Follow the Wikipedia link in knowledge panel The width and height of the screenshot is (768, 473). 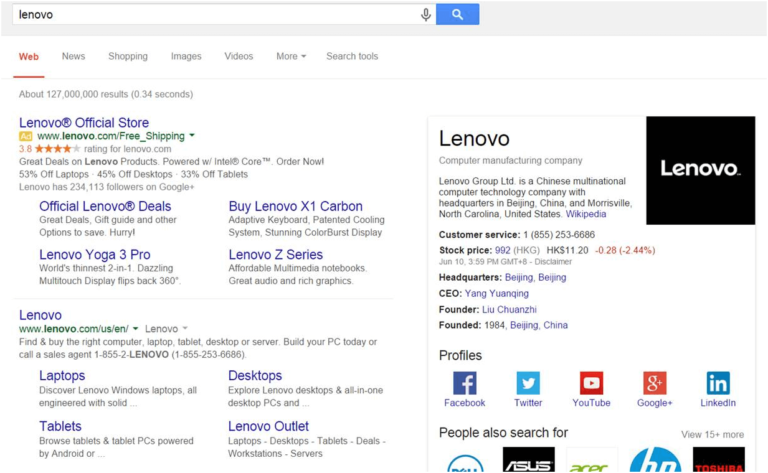pyautogui.click(x=586, y=214)
